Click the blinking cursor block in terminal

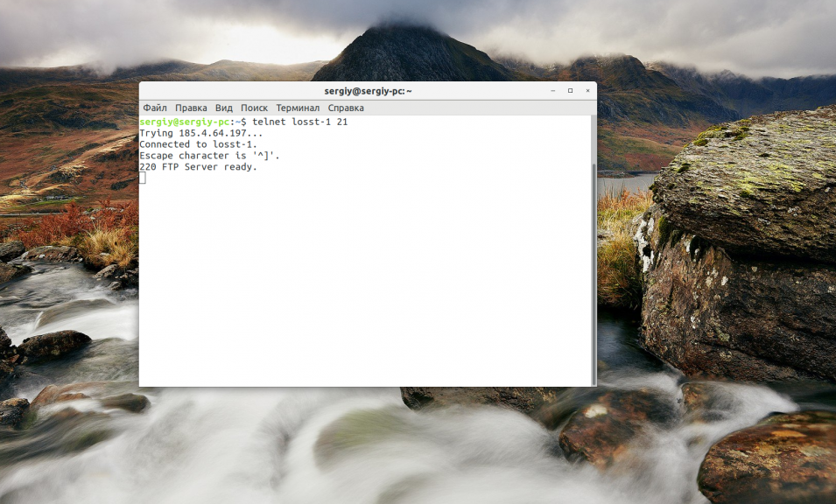pyautogui.click(x=143, y=178)
